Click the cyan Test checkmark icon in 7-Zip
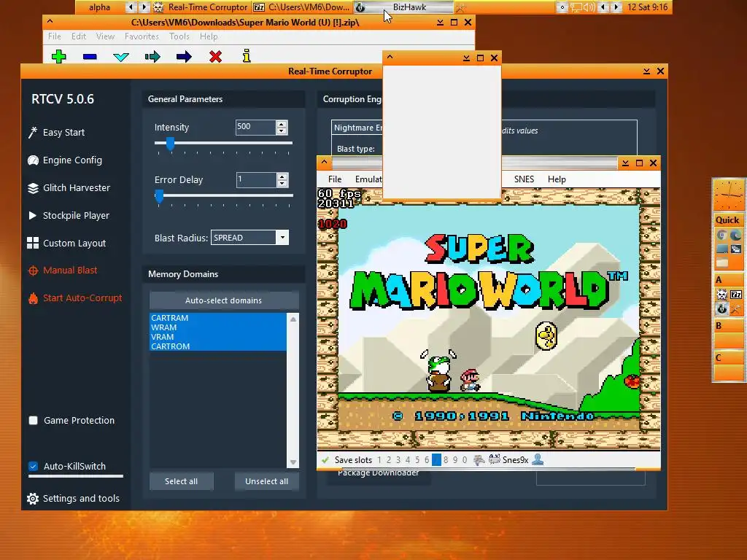Image resolution: width=747 pixels, height=560 pixels. (x=121, y=57)
